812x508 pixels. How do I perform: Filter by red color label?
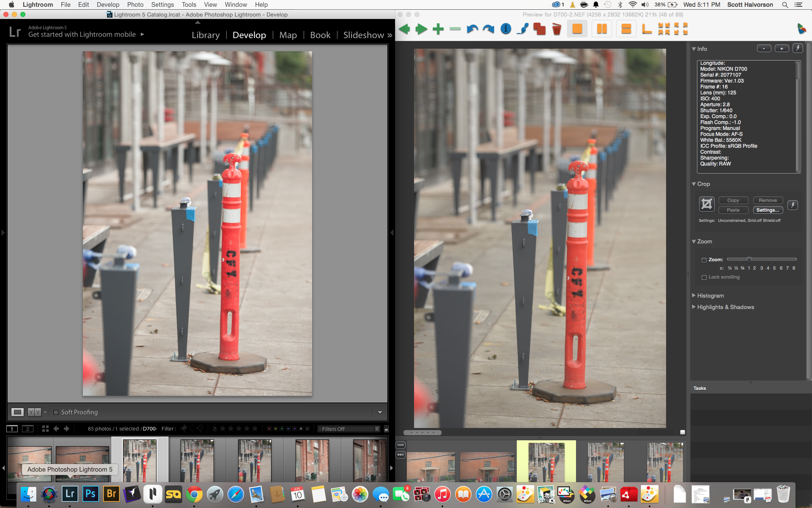click(x=269, y=429)
